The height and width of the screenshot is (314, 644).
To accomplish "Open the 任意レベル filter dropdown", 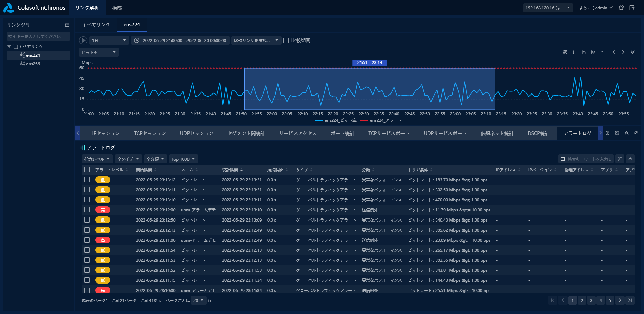I will point(97,159).
